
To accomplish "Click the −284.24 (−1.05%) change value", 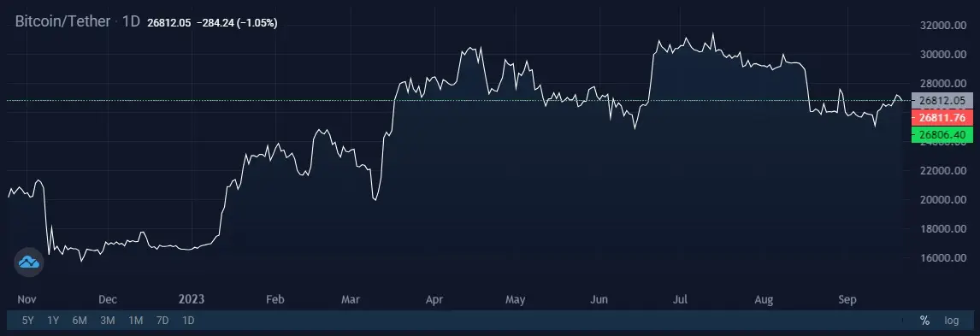I will pyautogui.click(x=237, y=22).
